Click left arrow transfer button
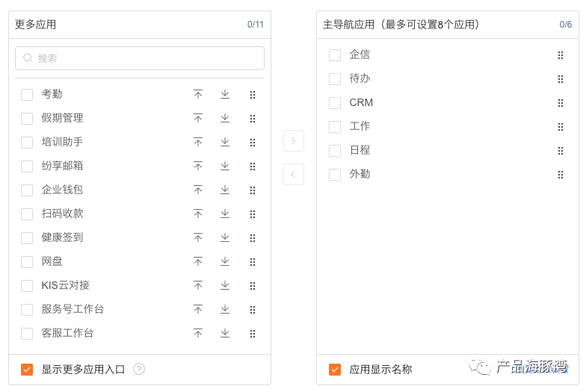This screenshot has width=586, height=392. [294, 174]
